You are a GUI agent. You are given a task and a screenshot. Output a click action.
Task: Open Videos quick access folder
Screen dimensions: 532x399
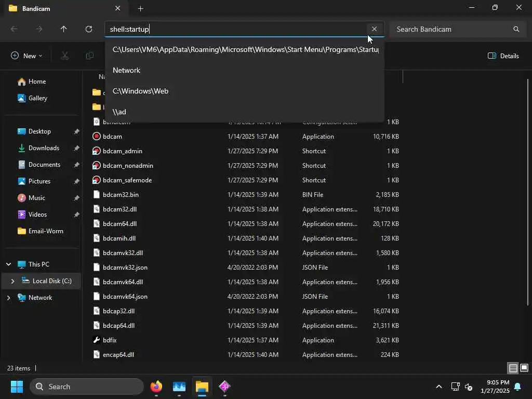[x=37, y=215]
